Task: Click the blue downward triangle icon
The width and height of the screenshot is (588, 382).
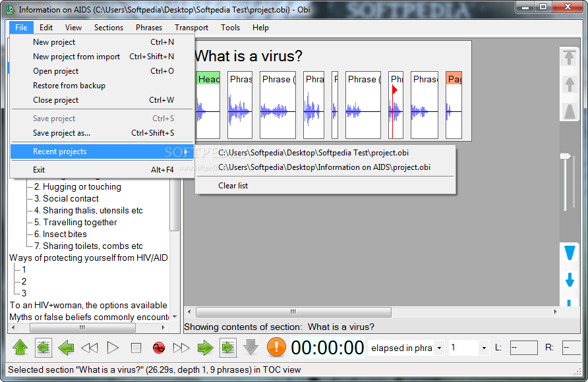Action: click(x=570, y=253)
